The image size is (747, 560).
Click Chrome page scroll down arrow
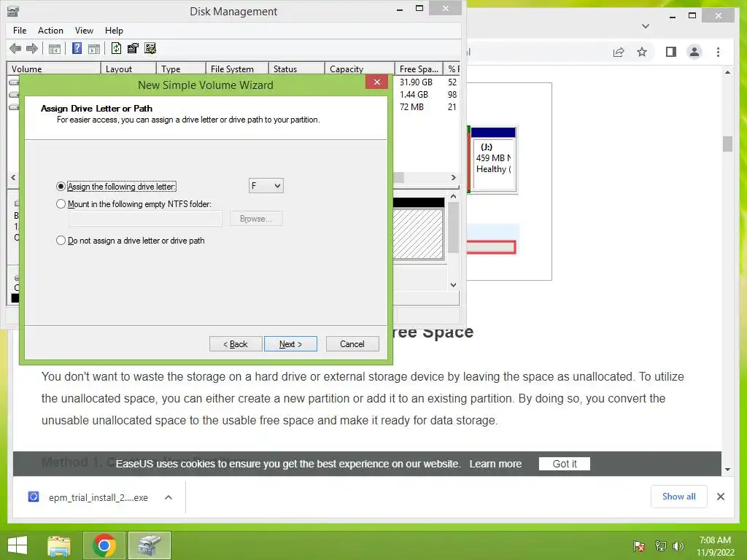point(727,469)
